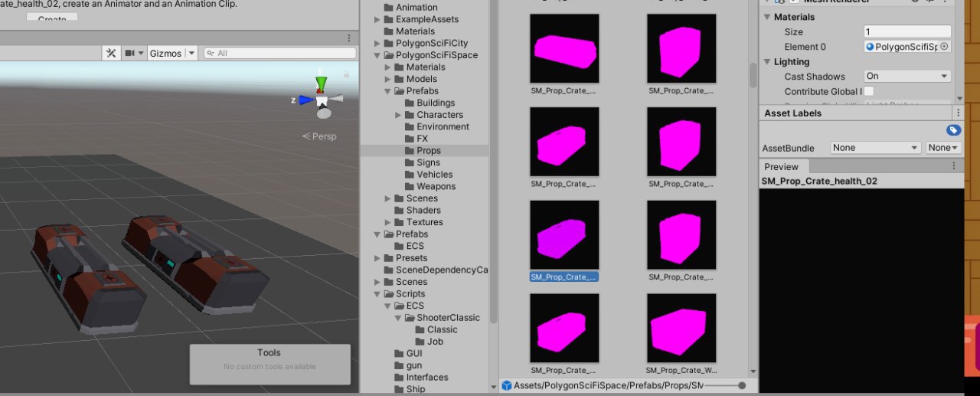This screenshot has height=396, width=980.
Task: Click the prefab icon in the path bar
Action: coord(506,385)
